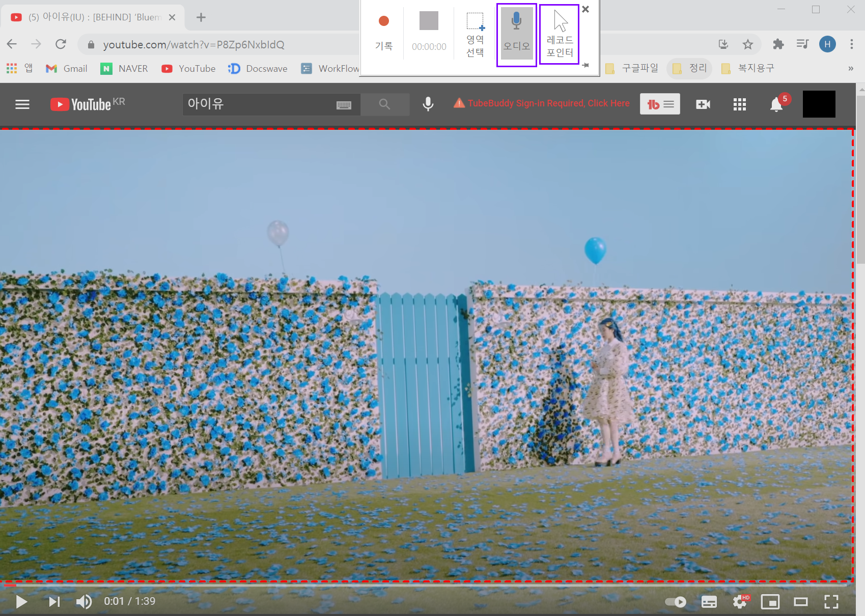Image resolution: width=865 pixels, height=616 pixels.
Task: Switch to miniplayer
Action: pyautogui.click(x=770, y=602)
